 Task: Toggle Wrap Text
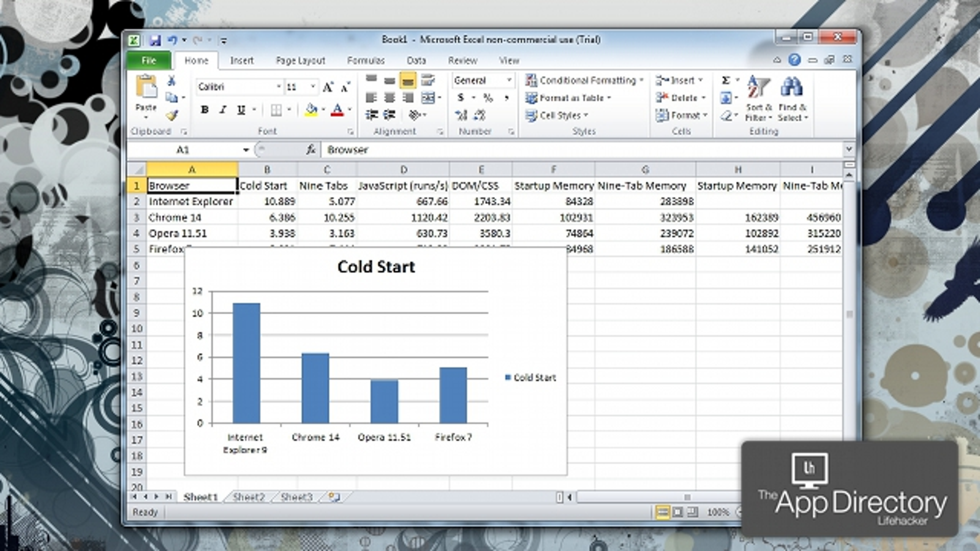pos(428,80)
